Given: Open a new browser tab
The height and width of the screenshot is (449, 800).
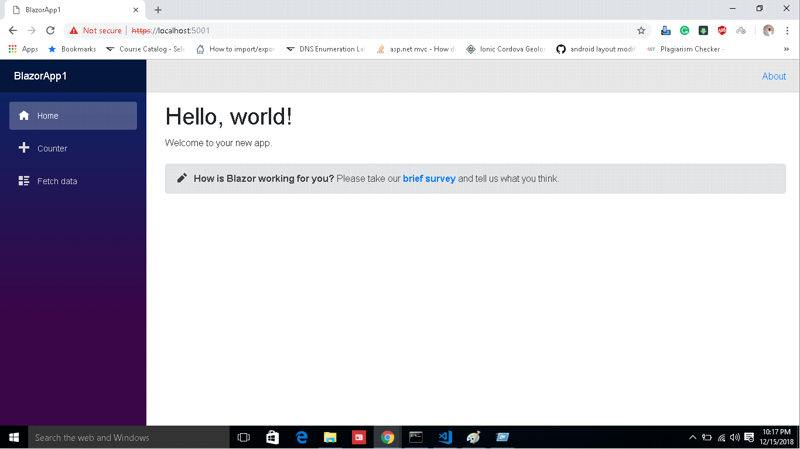Looking at the screenshot, I should pos(158,10).
